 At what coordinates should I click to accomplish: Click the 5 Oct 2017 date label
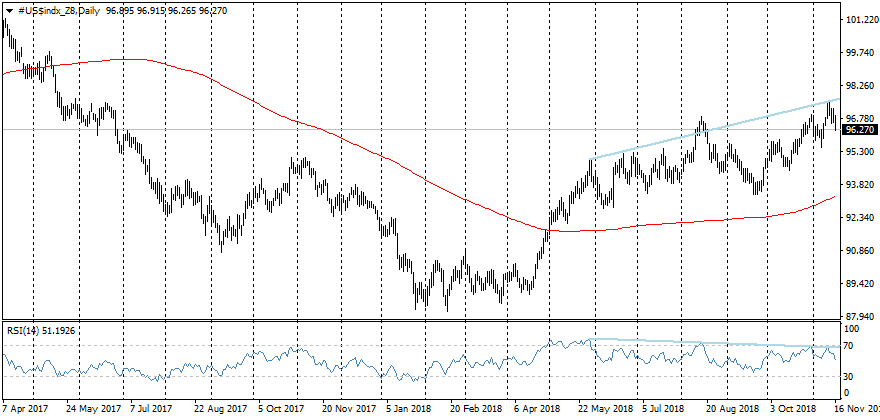(x=280, y=410)
